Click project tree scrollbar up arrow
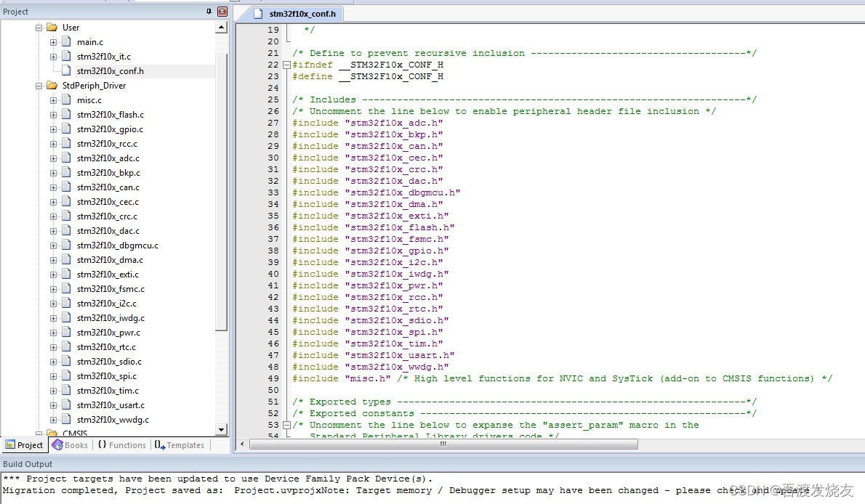The width and height of the screenshot is (865, 504). pos(222,27)
